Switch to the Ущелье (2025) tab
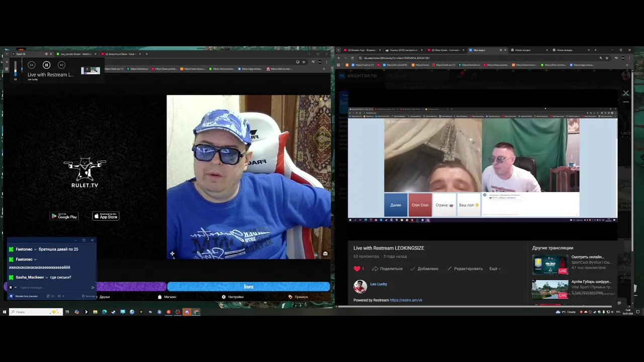The width and height of the screenshot is (644, 362). 404,50
